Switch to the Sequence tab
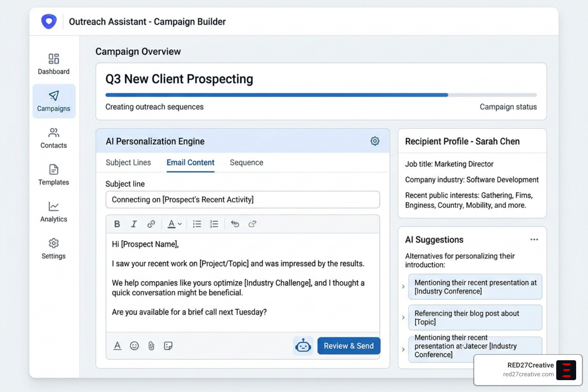Viewport: 588px width, 392px height. [247, 162]
